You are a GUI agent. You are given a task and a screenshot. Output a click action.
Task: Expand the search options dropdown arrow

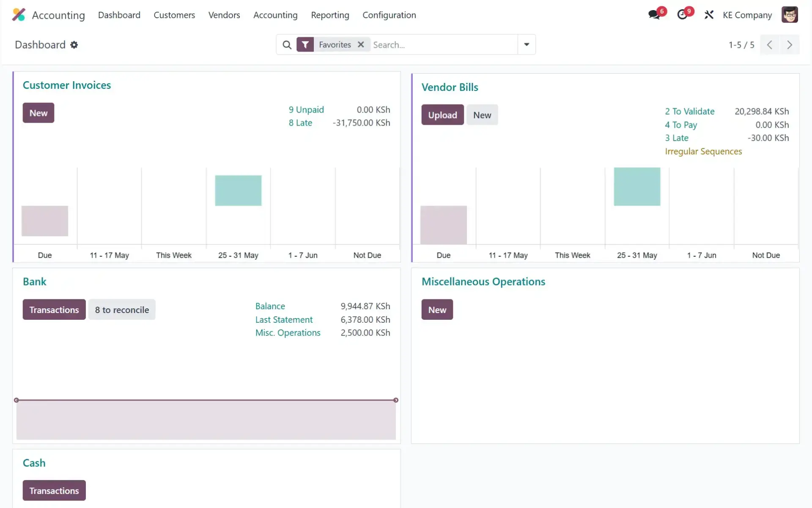point(527,44)
